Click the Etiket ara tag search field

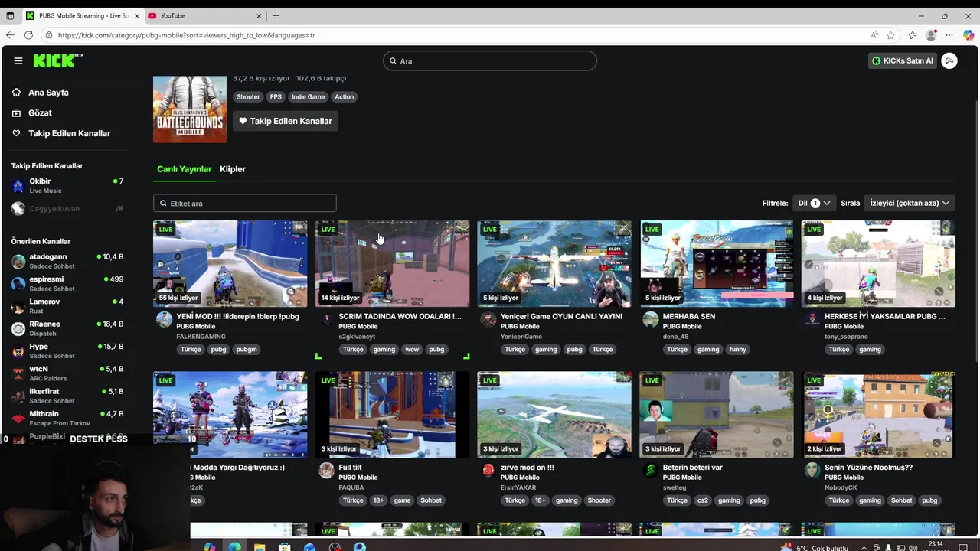coord(245,204)
